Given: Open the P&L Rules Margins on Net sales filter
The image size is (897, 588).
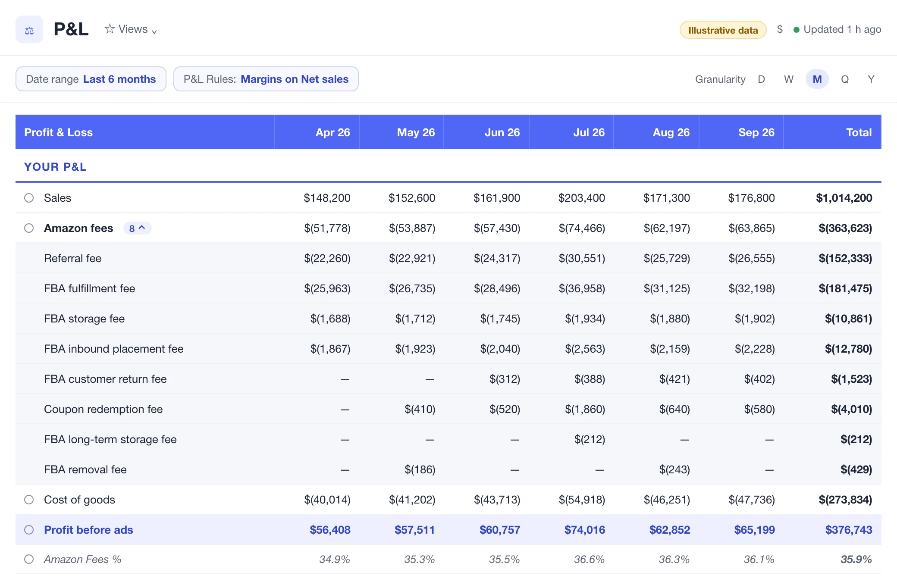Looking at the screenshot, I should pos(266,79).
